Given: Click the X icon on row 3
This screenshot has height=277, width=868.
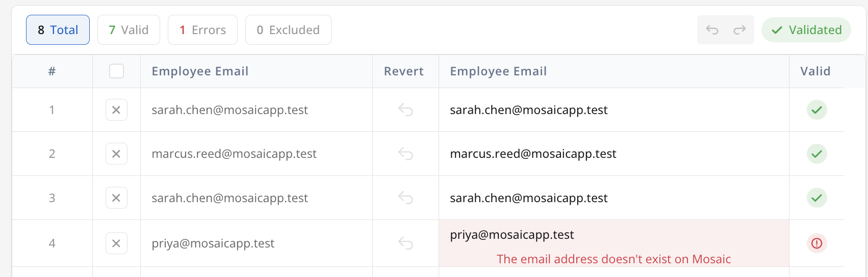Looking at the screenshot, I should [x=116, y=198].
